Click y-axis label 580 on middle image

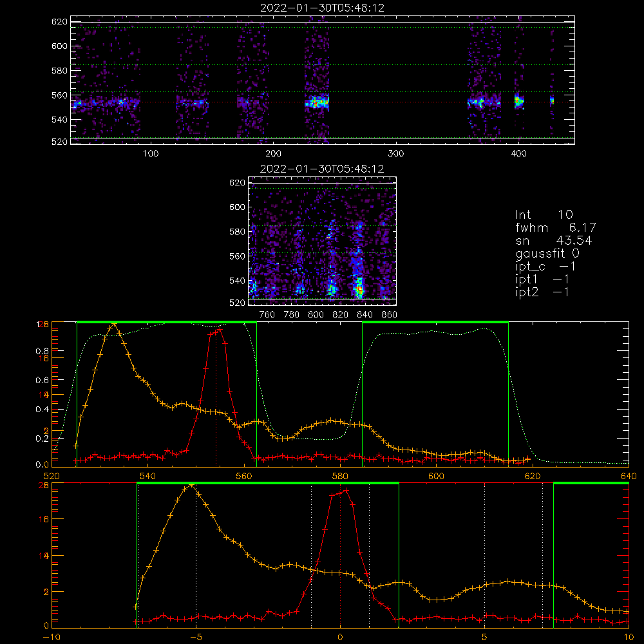(237, 232)
